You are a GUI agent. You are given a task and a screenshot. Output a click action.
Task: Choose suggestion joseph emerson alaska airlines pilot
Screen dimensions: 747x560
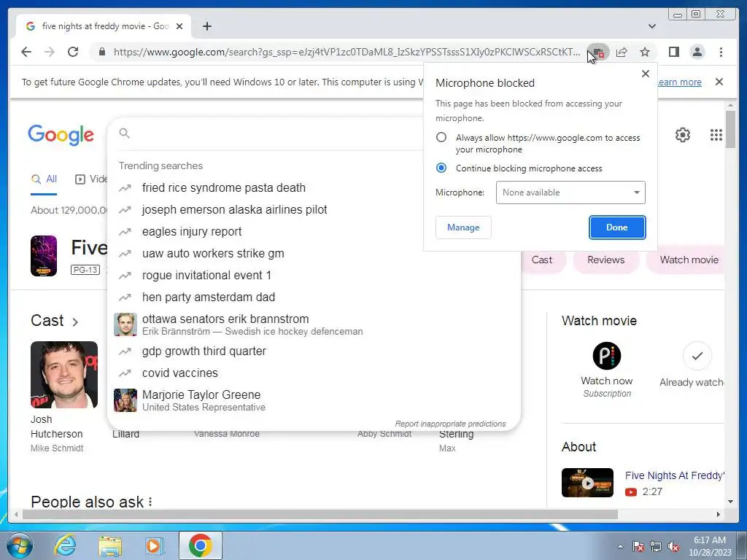coord(314,209)
